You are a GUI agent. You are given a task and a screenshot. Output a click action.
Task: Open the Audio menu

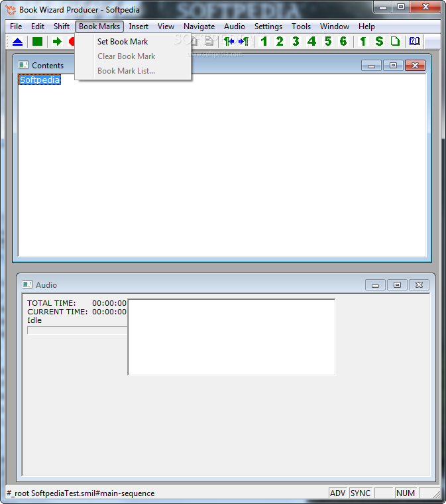tap(235, 27)
